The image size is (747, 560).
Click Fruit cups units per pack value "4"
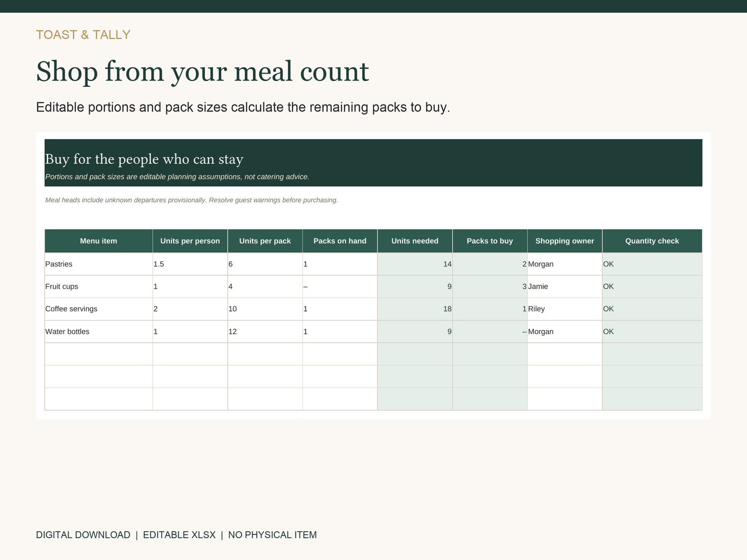[x=265, y=286]
